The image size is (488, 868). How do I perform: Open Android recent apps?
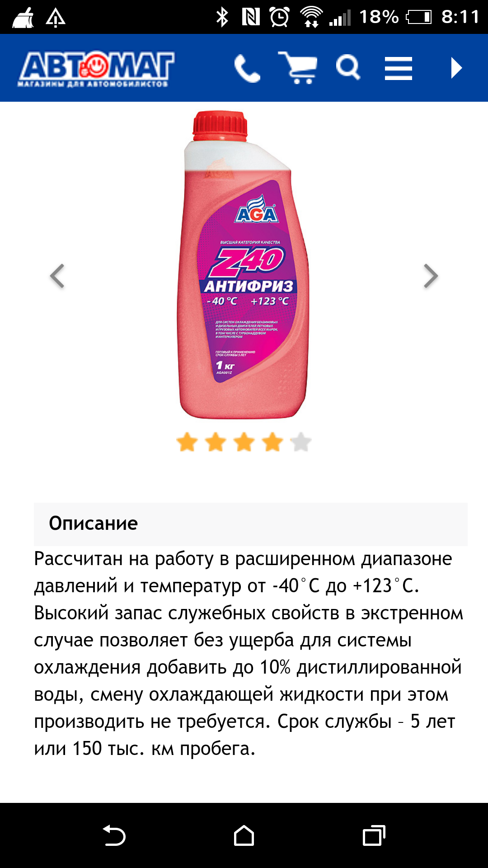374,835
